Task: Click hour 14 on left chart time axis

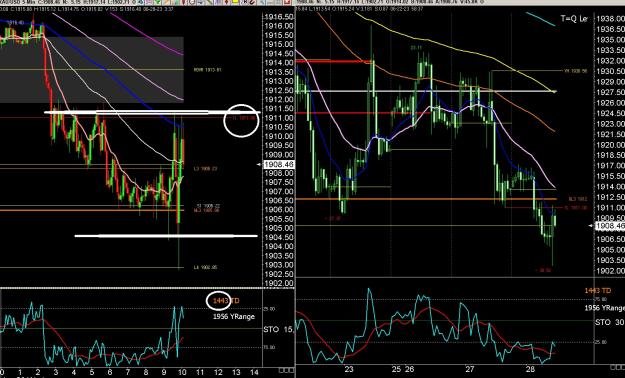Action: (x=254, y=372)
